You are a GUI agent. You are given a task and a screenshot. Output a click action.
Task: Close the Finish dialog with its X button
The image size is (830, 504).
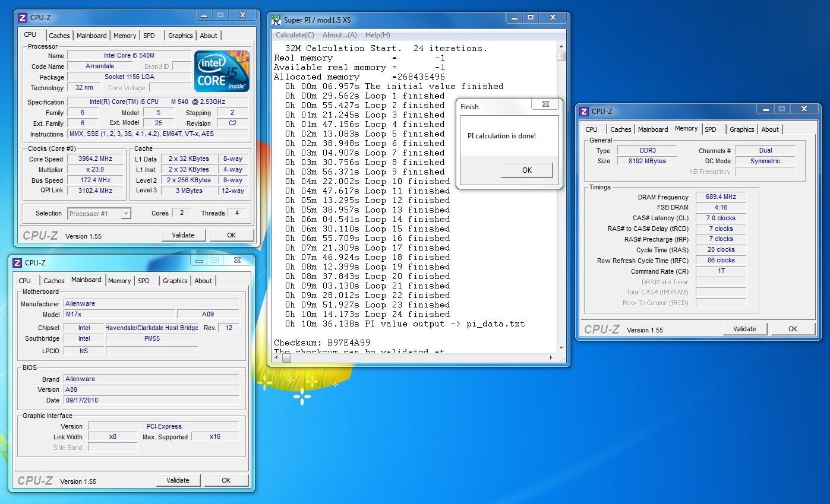tap(545, 104)
